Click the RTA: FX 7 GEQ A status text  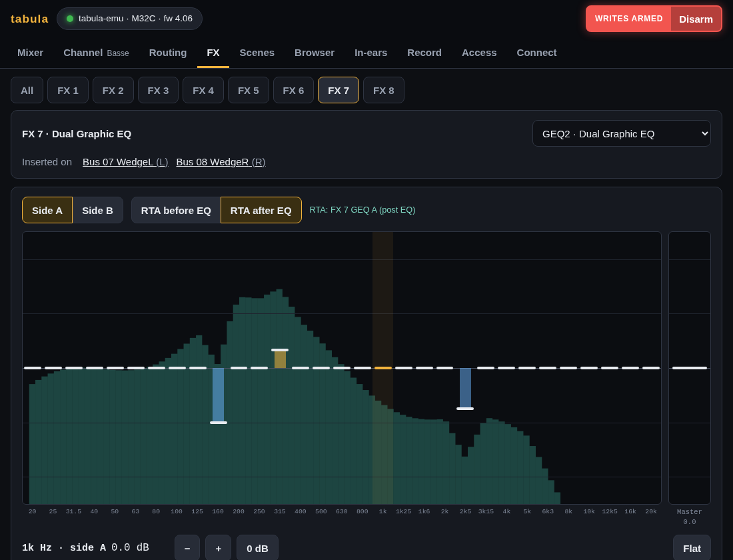click(363, 210)
